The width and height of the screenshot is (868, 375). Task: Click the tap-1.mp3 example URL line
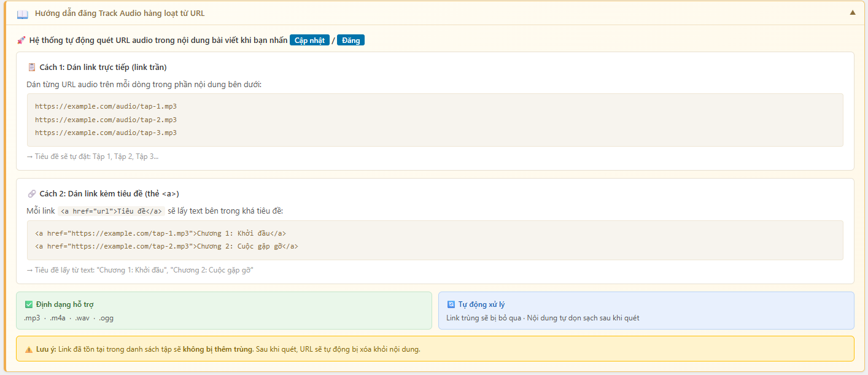106,106
